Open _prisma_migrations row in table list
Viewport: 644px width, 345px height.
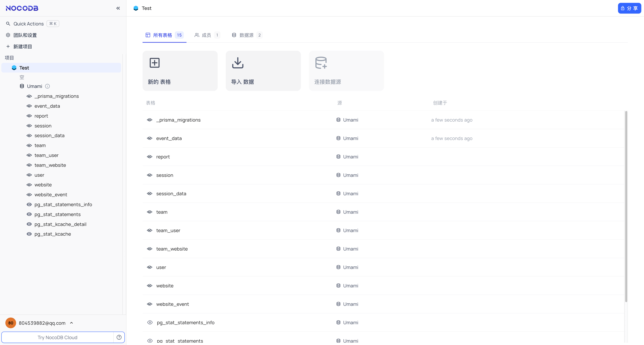(x=383, y=120)
